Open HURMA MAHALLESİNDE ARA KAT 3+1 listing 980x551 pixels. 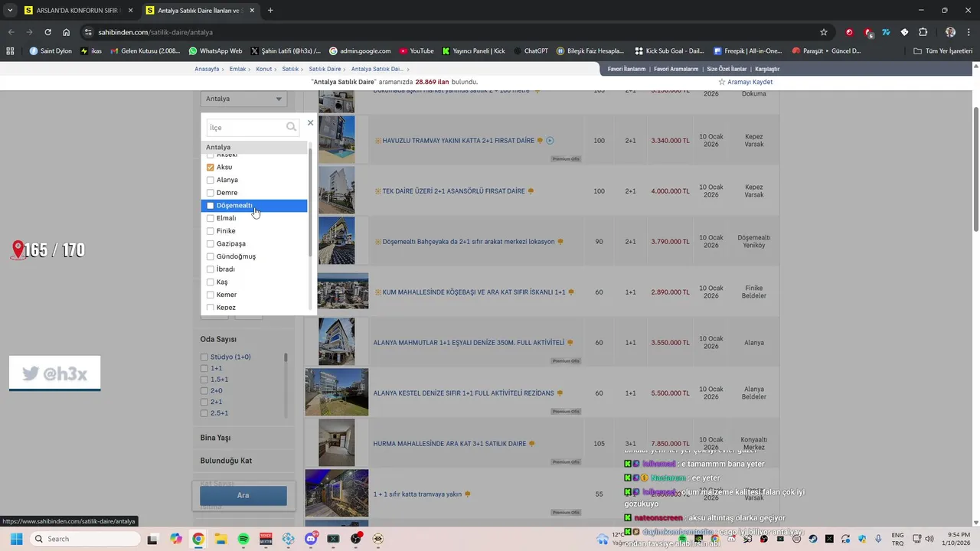click(x=449, y=444)
